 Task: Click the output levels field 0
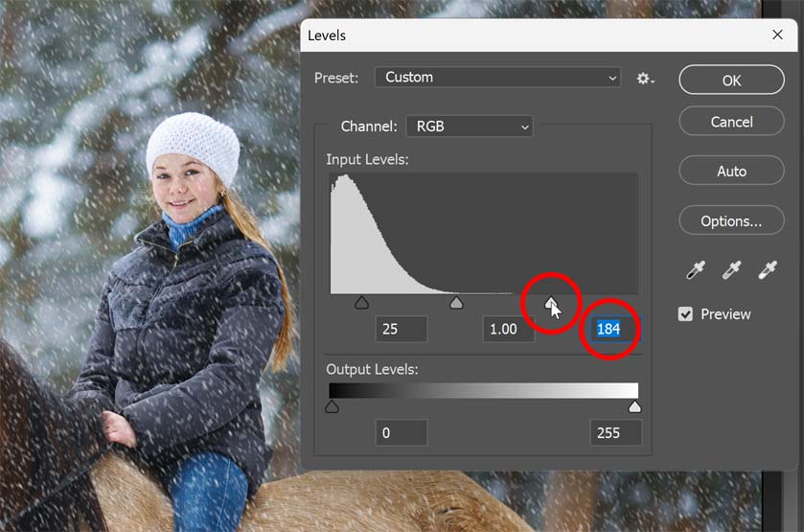[401, 432]
